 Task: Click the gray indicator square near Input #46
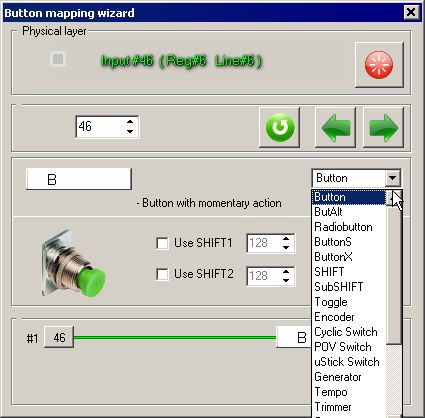coord(58,59)
